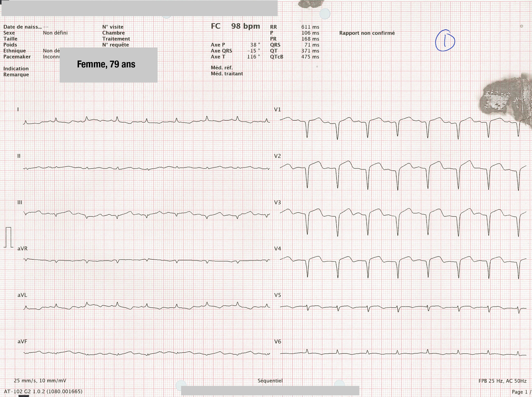Click the 'FC 98 bpm' heart rate reading

tap(235, 26)
